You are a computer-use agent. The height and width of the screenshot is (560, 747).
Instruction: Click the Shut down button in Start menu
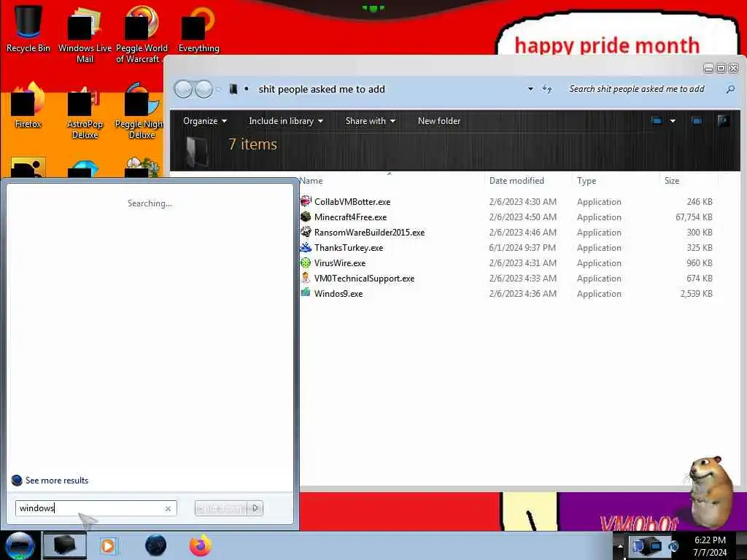222,508
